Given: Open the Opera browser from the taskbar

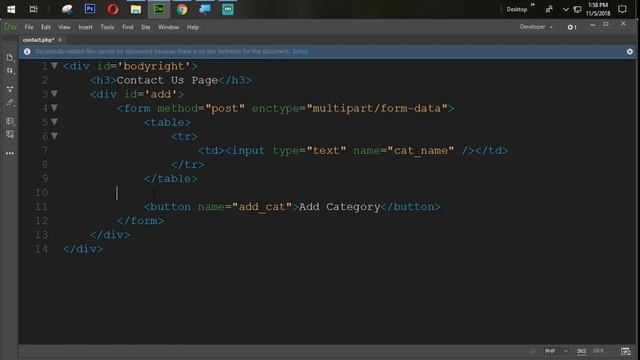Looking at the screenshot, I should coord(113,9).
